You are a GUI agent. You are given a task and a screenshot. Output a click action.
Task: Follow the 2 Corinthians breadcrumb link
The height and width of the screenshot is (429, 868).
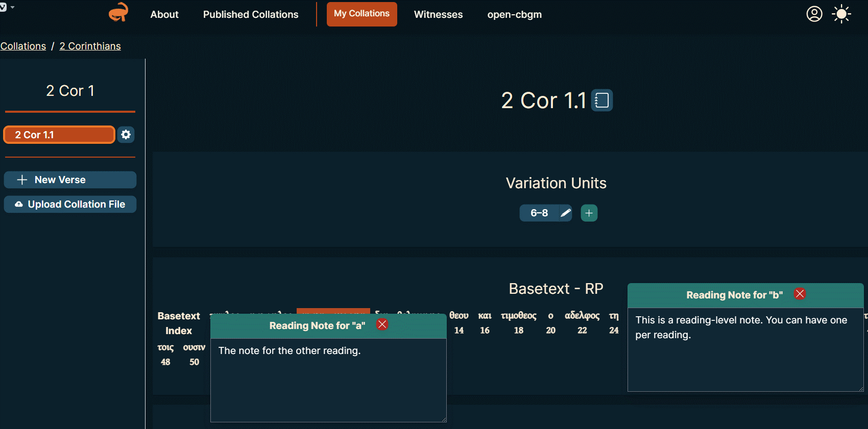point(90,46)
